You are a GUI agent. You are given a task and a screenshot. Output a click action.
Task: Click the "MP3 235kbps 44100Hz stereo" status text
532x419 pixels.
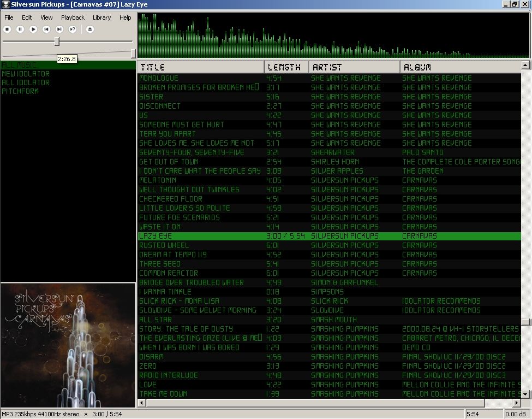[x=40, y=414]
